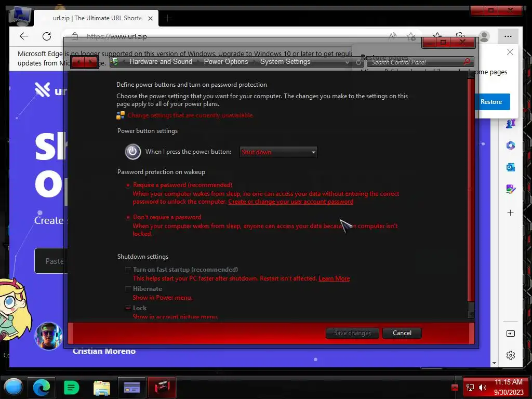Open Edge profile avatar

point(484,36)
